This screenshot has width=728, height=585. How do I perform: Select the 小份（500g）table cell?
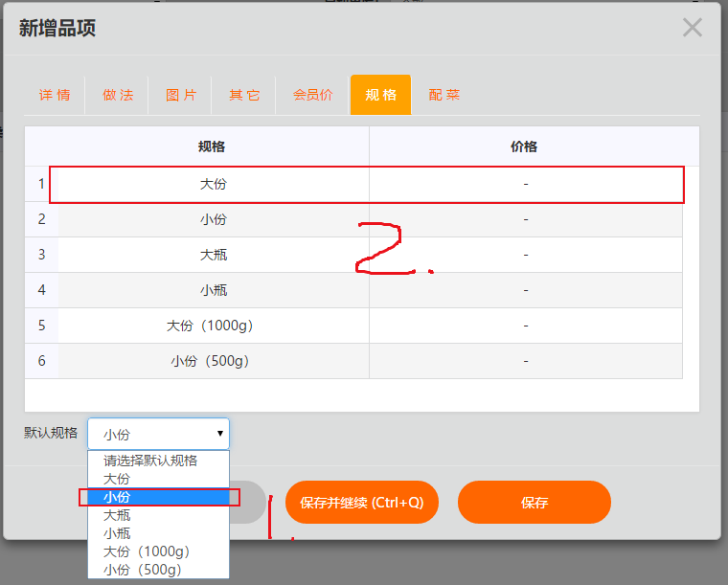point(214,361)
